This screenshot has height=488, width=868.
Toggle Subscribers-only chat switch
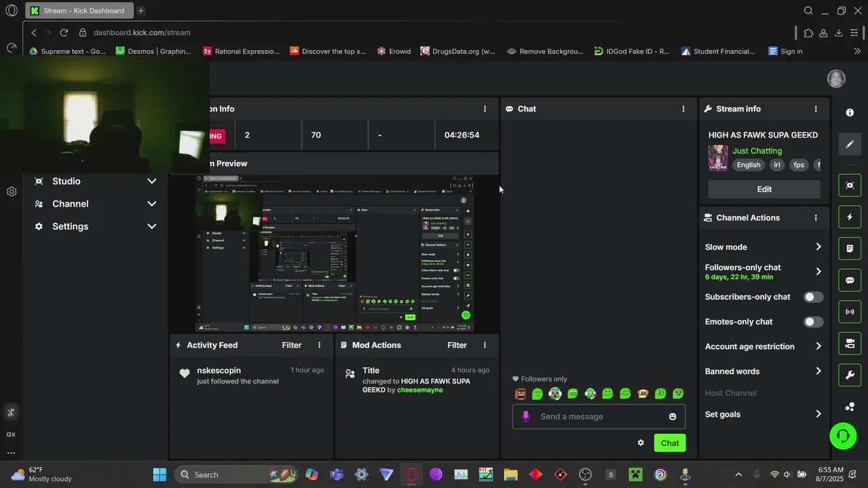(813, 297)
